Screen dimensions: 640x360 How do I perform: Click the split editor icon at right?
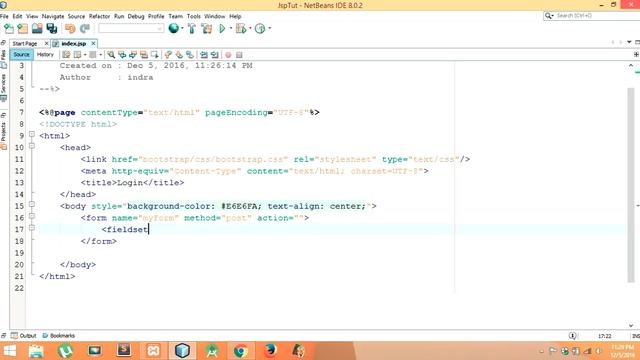(636, 55)
